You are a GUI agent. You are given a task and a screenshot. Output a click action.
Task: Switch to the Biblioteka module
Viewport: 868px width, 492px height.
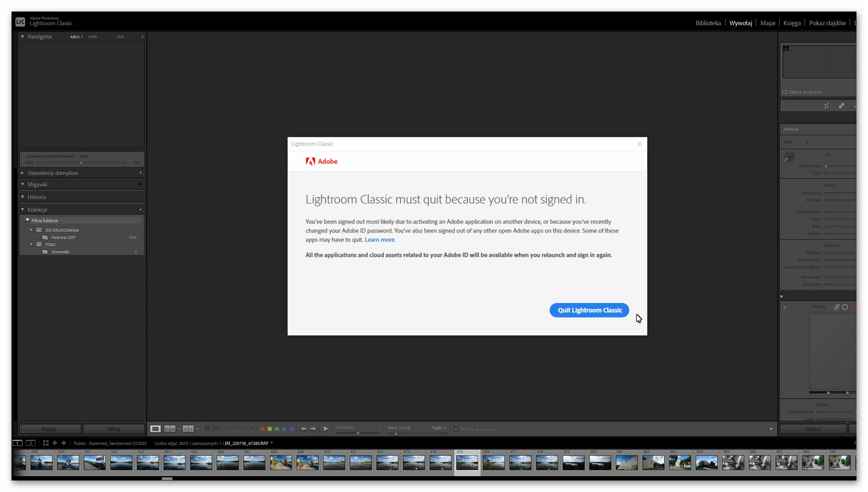click(708, 23)
